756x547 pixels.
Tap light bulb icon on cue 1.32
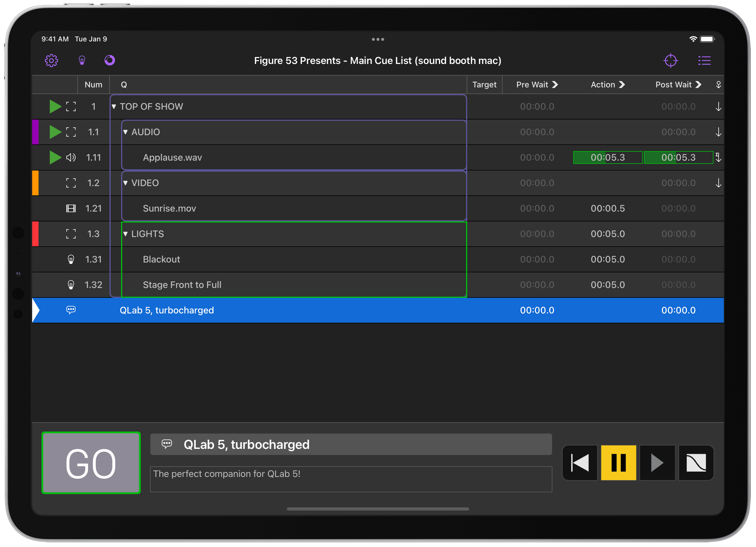coord(71,285)
